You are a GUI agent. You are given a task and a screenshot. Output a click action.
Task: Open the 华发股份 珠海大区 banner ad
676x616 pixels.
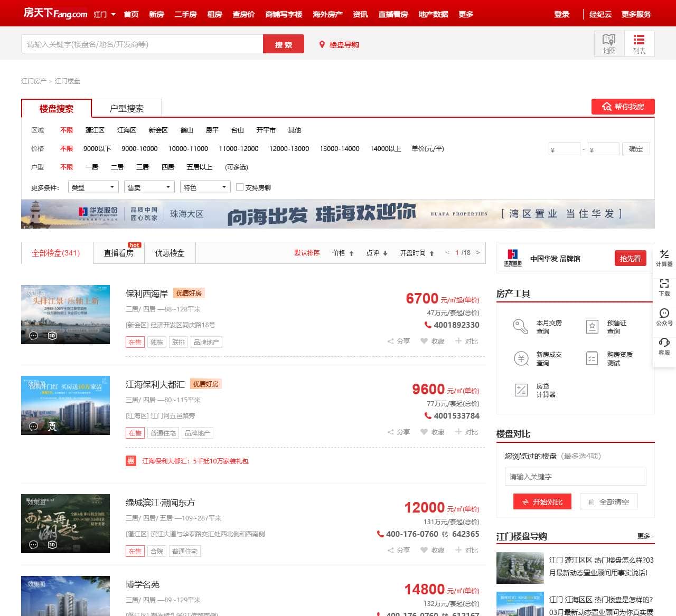point(338,214)
